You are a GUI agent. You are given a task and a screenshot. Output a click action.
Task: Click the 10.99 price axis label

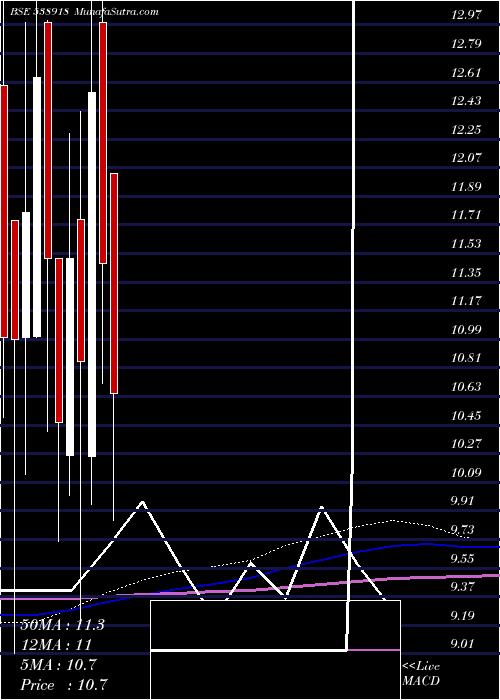click(467, 329)
